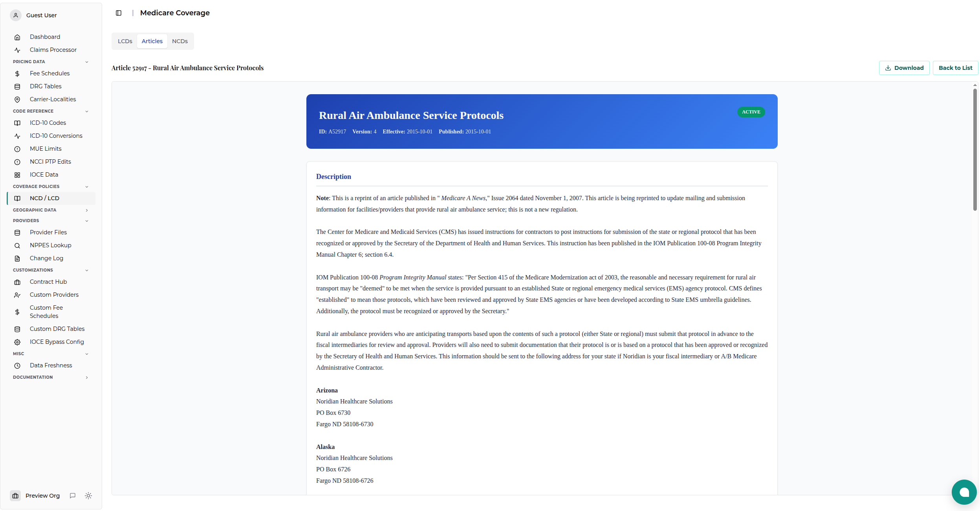This screenshot has width=980, height=511.
Task: Click the ACTIVE status badge
Action: click(751, 112)
